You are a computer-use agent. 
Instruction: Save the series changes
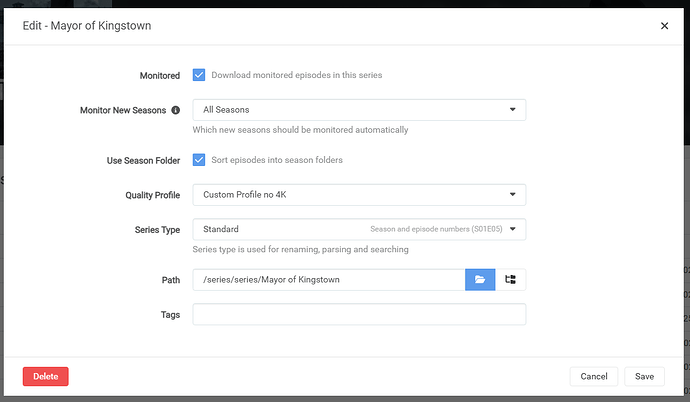tap(644, 377)
